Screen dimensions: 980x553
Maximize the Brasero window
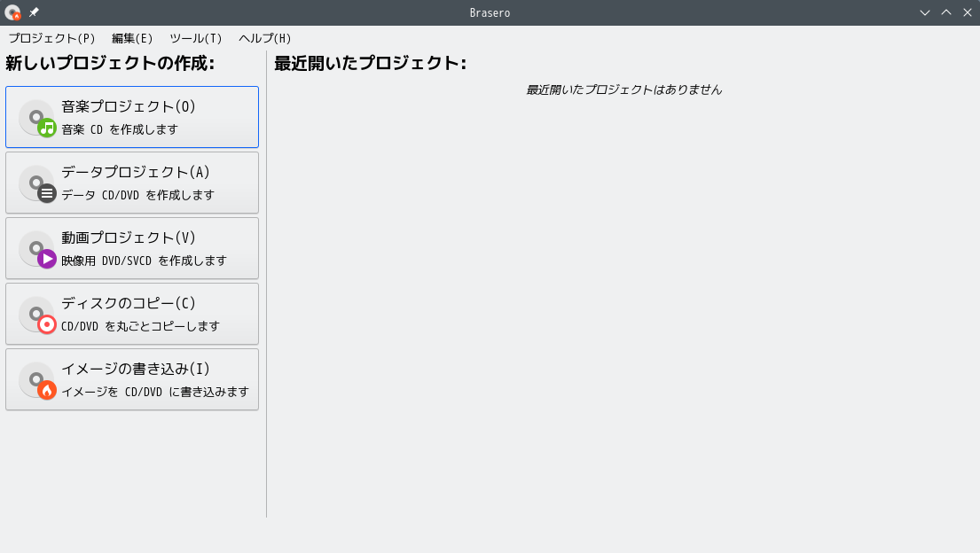point(946,12)
